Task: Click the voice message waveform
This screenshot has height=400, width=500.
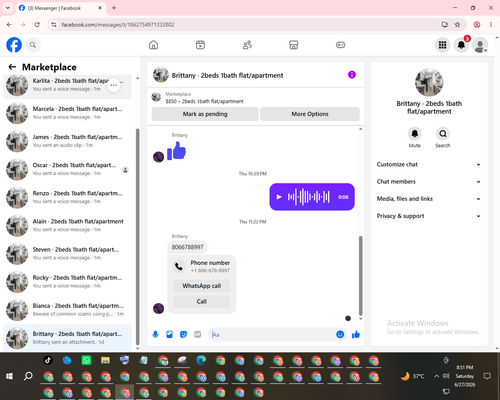Action: pos(309,197)
